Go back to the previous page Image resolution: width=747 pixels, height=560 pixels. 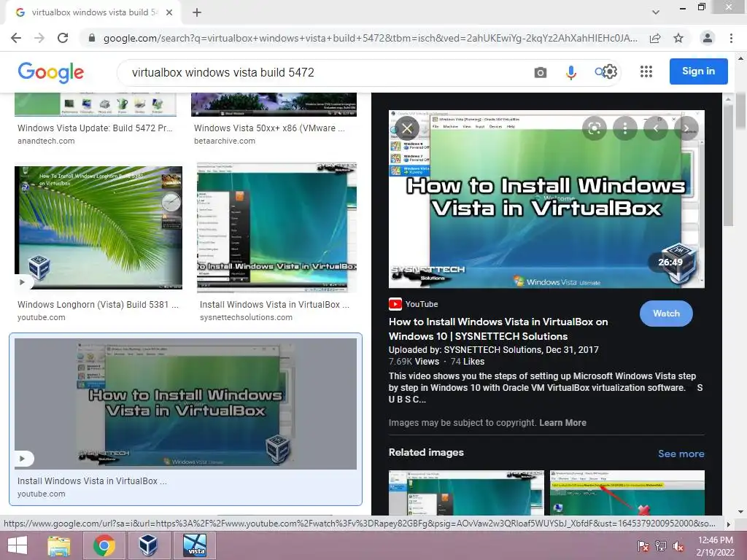(x=16, y=38)
